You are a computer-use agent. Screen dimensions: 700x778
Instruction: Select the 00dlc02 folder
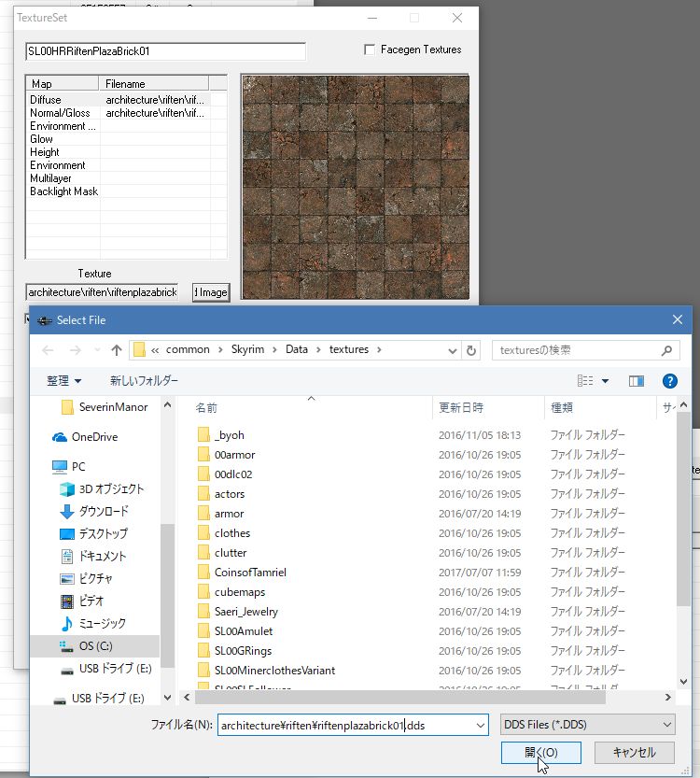(225, 474)
